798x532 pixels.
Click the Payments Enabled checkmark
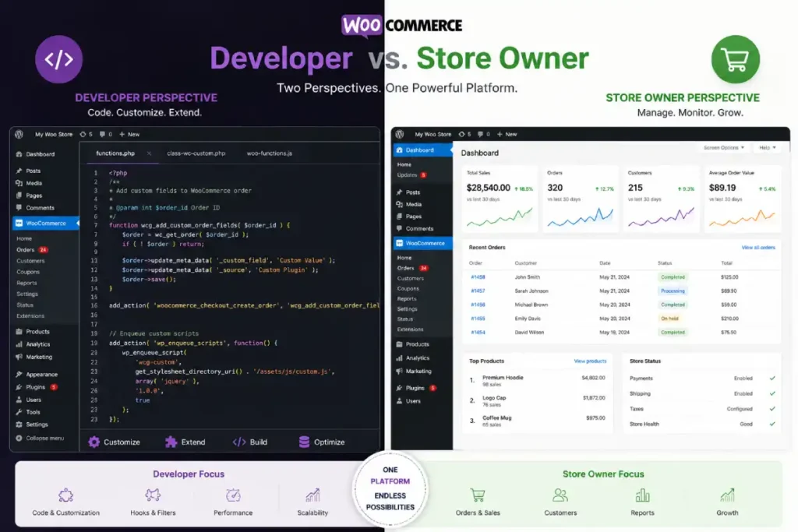click(772, 379)
